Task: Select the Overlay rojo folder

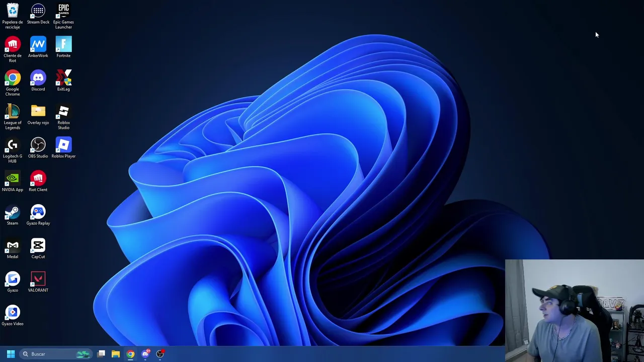Action: click(38, 115)
